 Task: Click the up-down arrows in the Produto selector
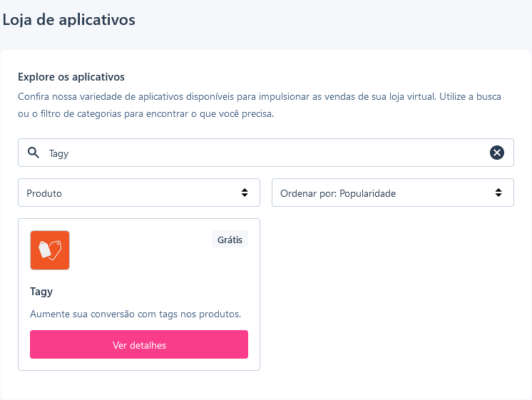click(x=245, y=193)
